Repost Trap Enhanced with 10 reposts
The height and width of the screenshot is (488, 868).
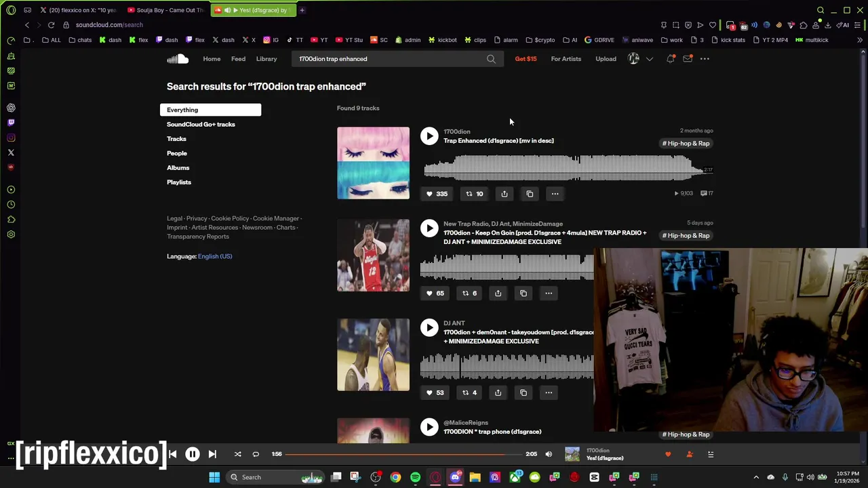tap(474, 194)
